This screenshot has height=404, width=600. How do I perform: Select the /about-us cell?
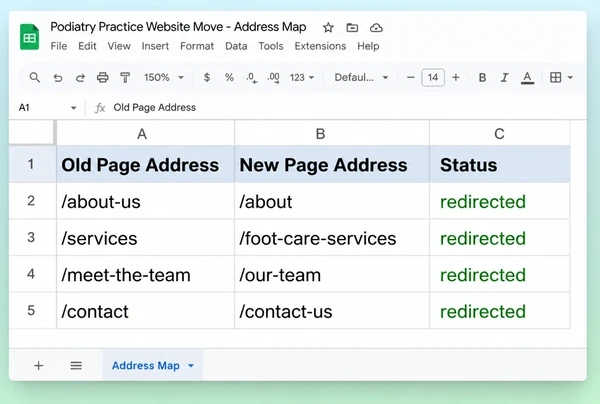click(145, 201)
